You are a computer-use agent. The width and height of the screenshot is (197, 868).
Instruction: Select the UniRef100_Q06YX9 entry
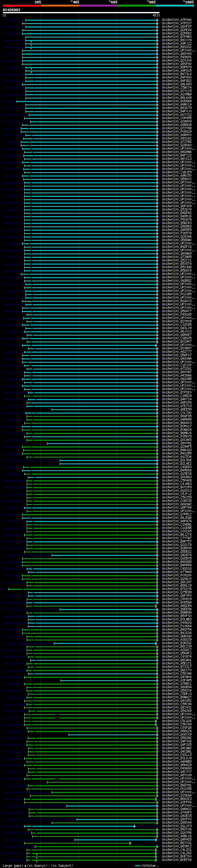[176, 735]
